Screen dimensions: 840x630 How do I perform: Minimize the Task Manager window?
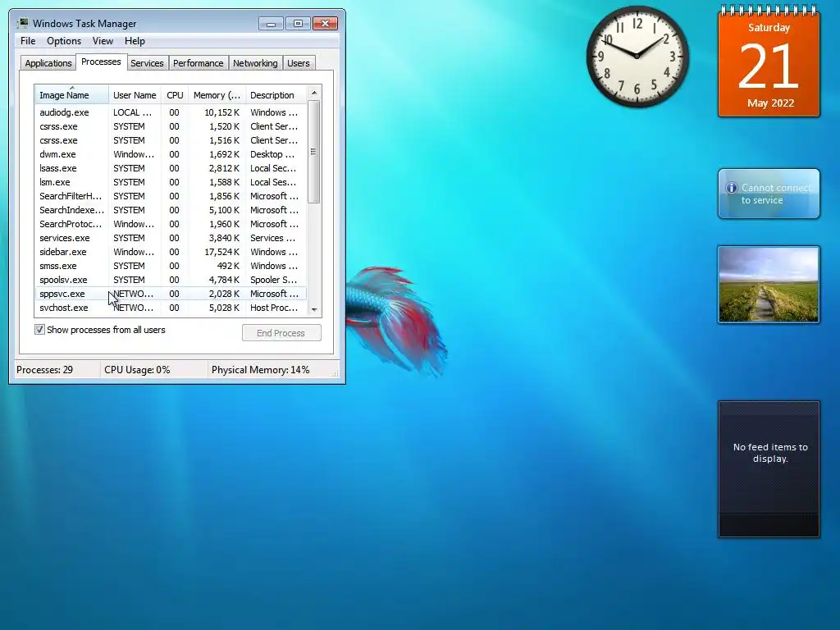coord(271,24)
